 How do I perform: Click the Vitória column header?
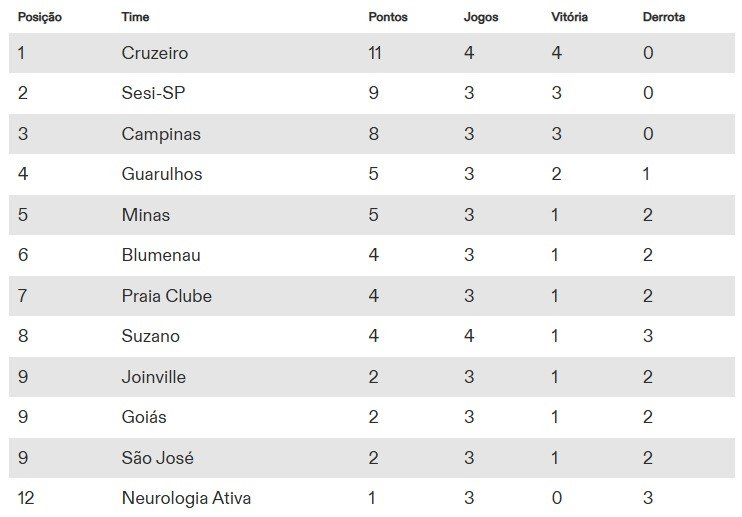[x=569, y=17]
